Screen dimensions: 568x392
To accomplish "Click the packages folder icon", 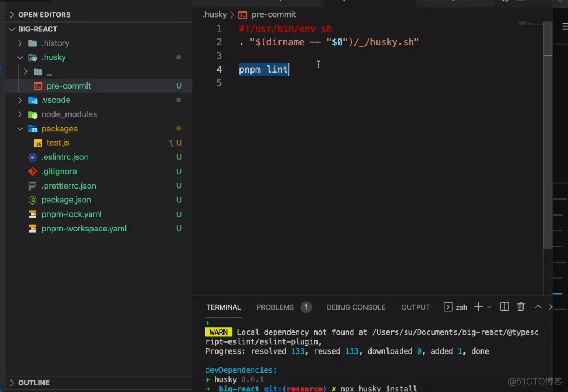I will (x=32, y=129).
